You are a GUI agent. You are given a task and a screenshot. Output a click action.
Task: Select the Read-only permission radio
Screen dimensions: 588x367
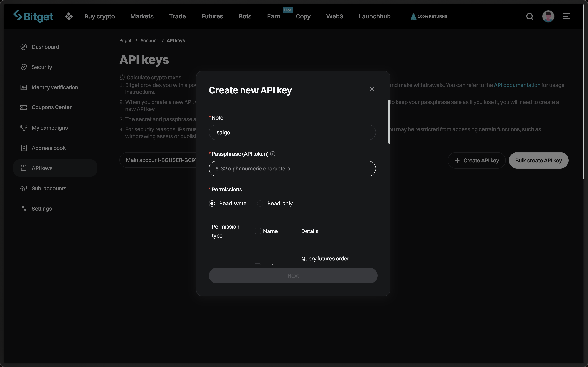[x=260, y=203]
